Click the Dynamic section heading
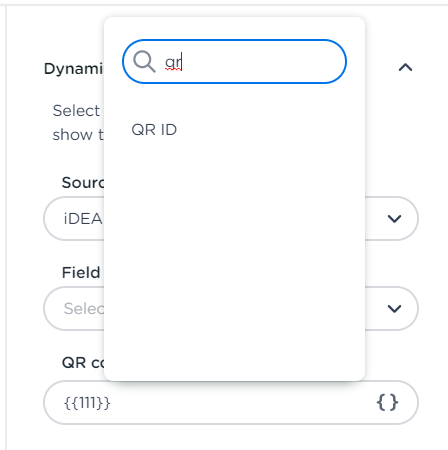Screen dimensions: 448x450 pyautogui.click(x=73, y=69)
